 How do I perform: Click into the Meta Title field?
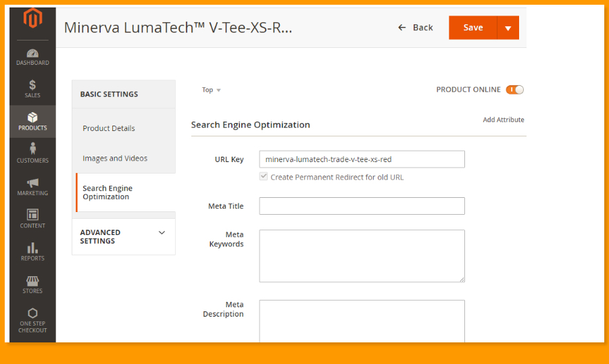click(x=362, y=206)
